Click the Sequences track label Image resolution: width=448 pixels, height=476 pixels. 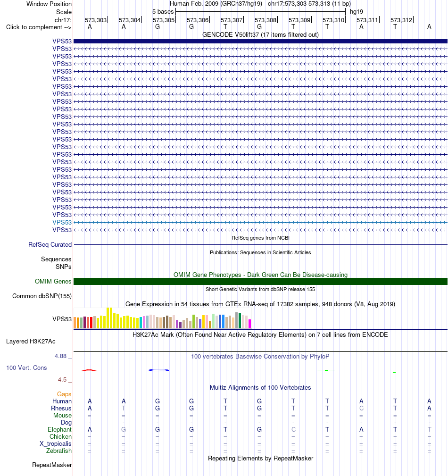56,259
